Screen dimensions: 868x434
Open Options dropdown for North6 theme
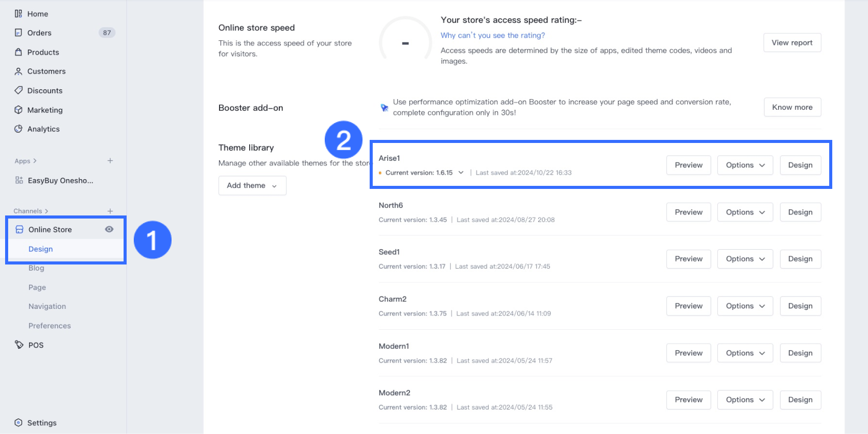pyautogui.click(x=745, y=212)
